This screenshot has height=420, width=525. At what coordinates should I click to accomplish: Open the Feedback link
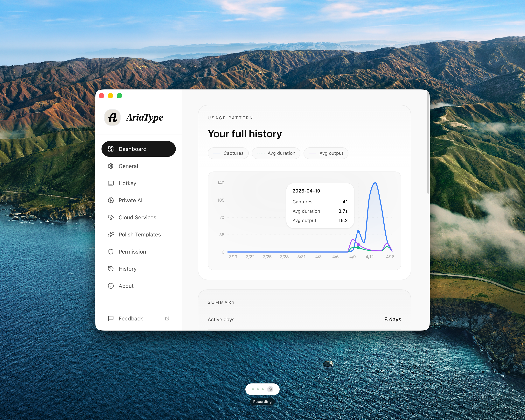131,318
